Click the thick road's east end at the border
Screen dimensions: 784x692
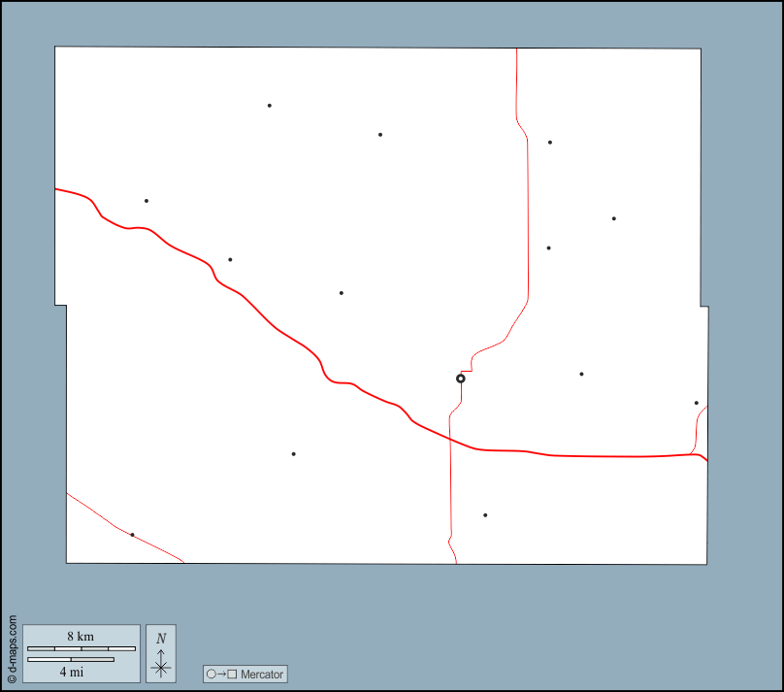(x=705, y=459)
